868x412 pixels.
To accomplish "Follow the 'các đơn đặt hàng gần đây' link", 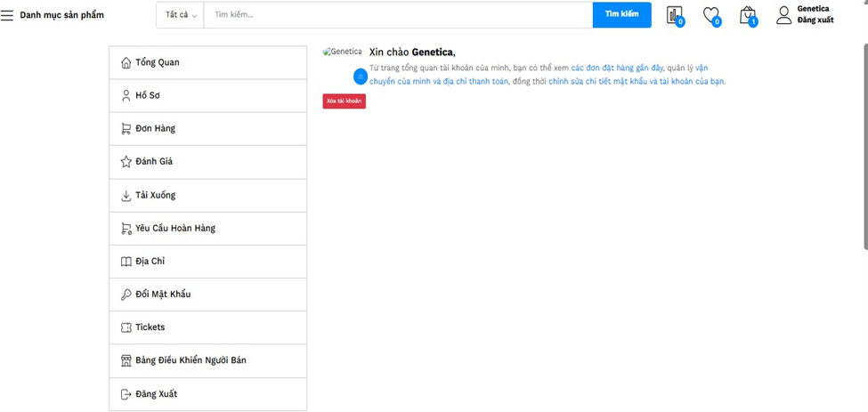I will [x=616, y=68].
